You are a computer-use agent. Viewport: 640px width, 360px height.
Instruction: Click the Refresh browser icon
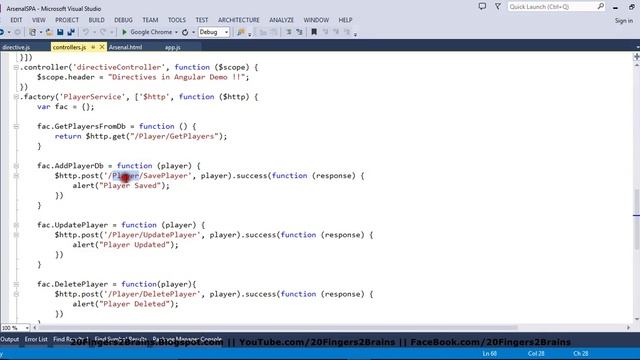pos(185,32)
